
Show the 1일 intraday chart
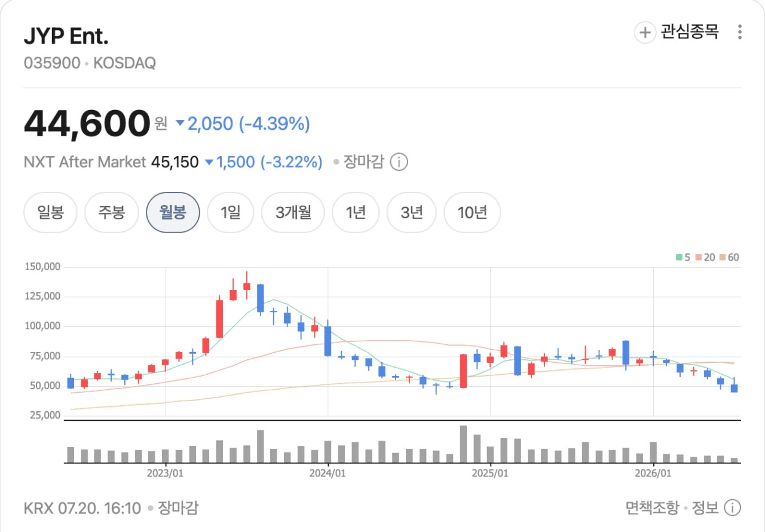click(230, 212)
